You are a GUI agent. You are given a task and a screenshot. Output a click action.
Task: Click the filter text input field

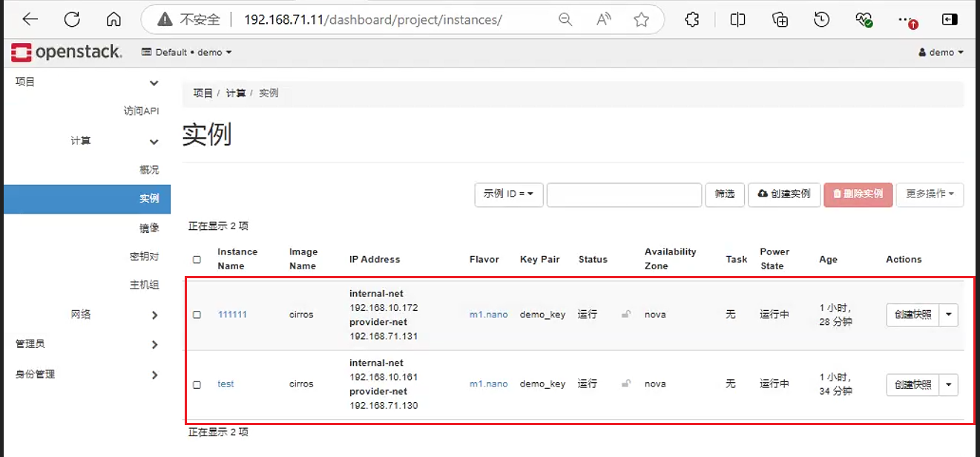[x=625, y=194]
